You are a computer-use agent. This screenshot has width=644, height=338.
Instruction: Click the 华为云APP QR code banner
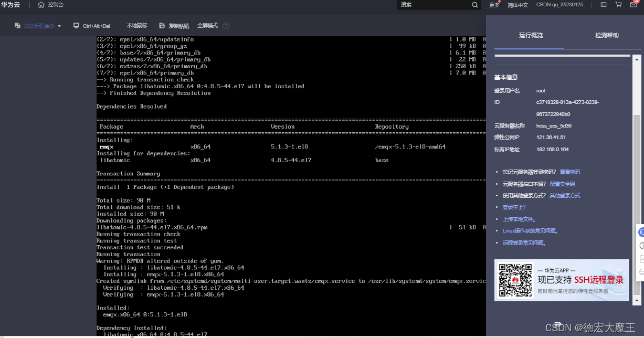pyautogui.click(x=561, y=280)
